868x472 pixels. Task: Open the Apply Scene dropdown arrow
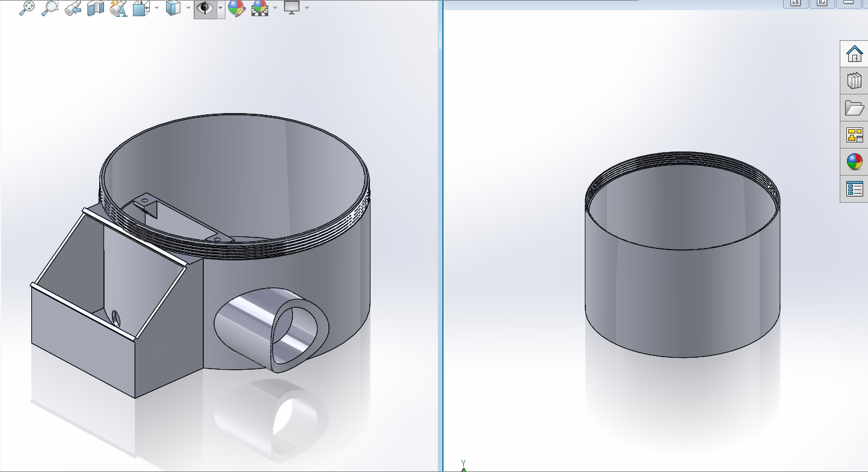(275, 8)
